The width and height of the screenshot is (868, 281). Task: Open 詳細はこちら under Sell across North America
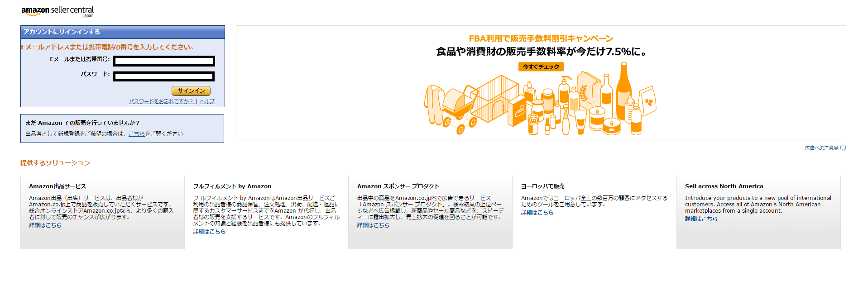(x=701, y=219)
